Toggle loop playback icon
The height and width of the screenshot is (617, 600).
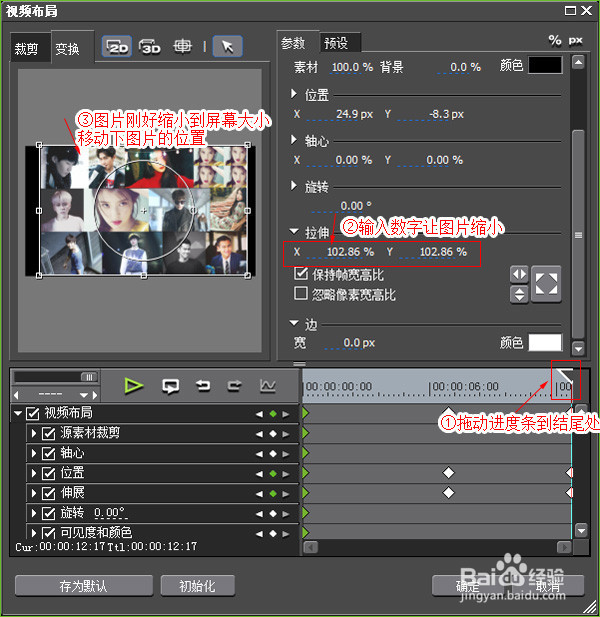[x=170, y=386]
